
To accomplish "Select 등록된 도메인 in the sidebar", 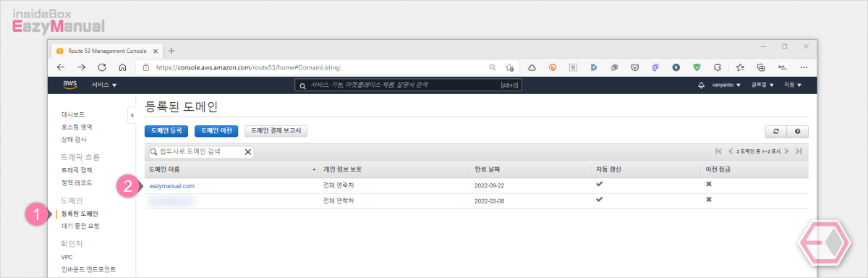I will [x=80, y=214].
